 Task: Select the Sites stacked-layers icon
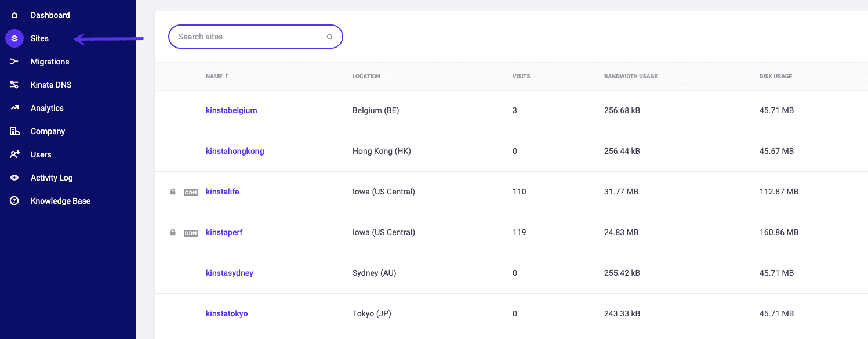tap(14, 38)
